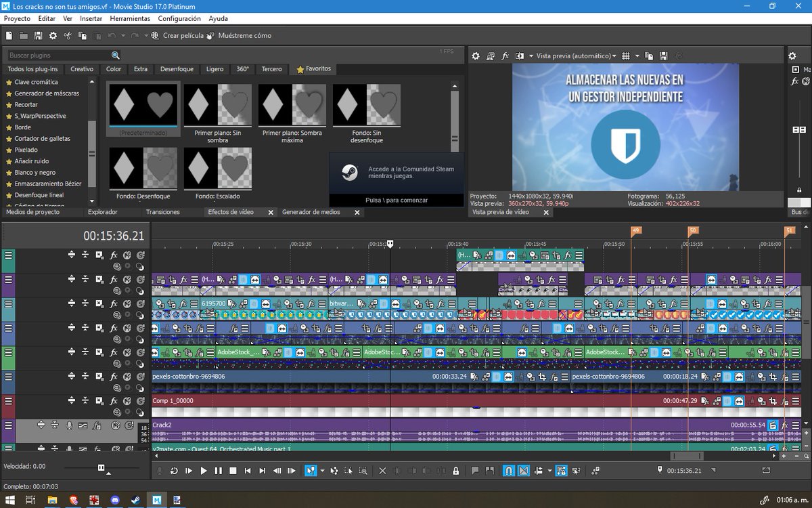Switch to the Transiciones tab
This screenshot has height=508, width=812.
click(x=163, y=212)
